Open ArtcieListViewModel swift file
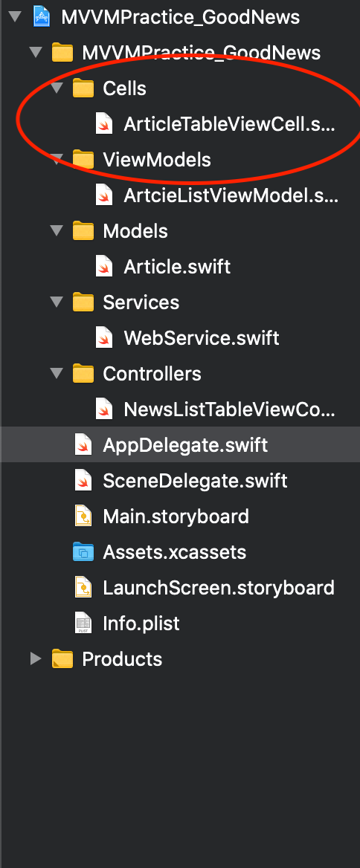The width and height of the screenshot is (360, 868). tap(230, 195)
